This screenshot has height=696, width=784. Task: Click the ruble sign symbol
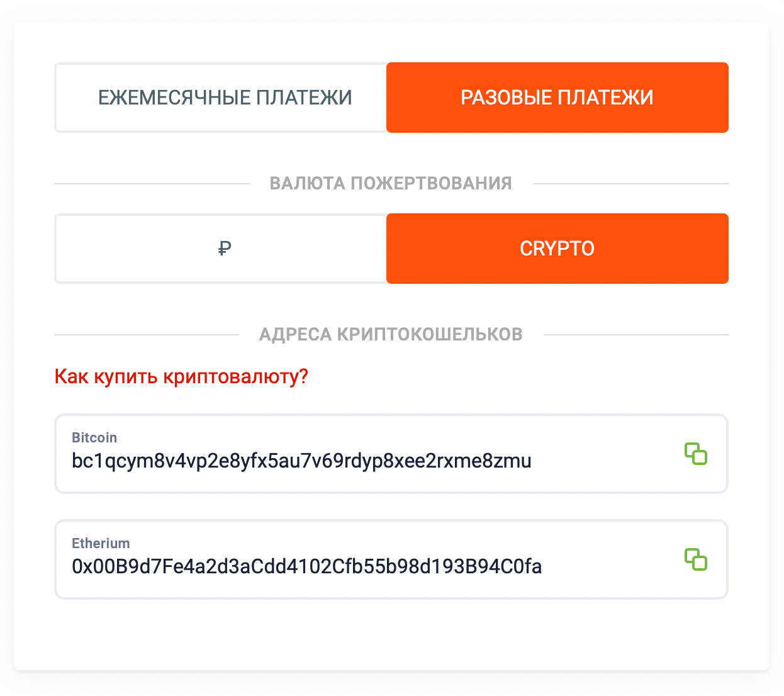click(x=225, y=249)
